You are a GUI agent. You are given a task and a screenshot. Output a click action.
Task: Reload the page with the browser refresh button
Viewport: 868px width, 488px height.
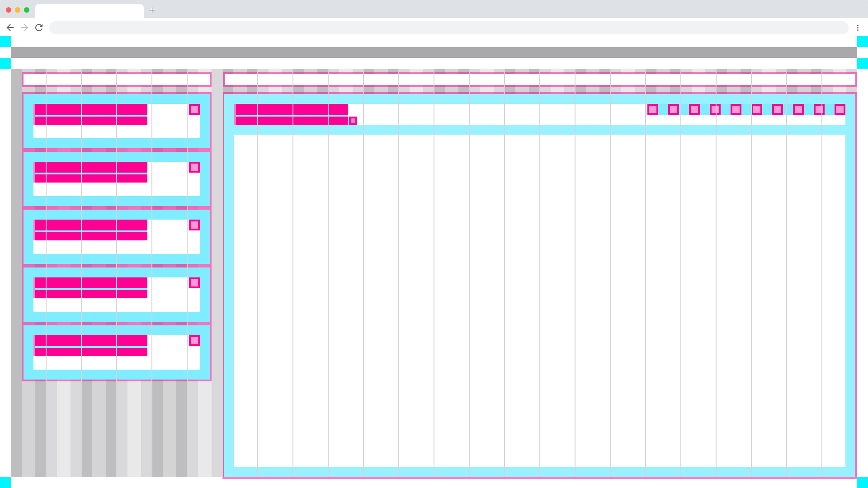pyautogui.click(x=39, y=28)
